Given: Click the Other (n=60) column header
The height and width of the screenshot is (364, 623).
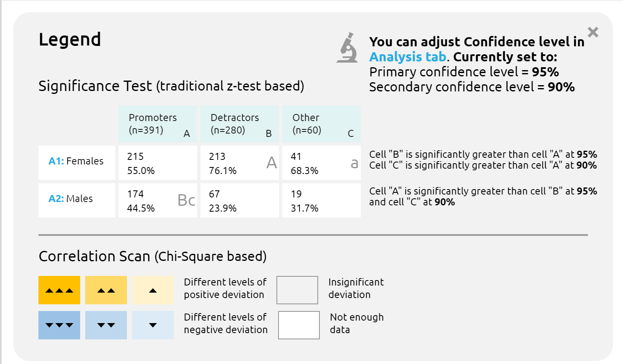Looking at the screenshot, I should pyautogui.click(x=322, y=124).
